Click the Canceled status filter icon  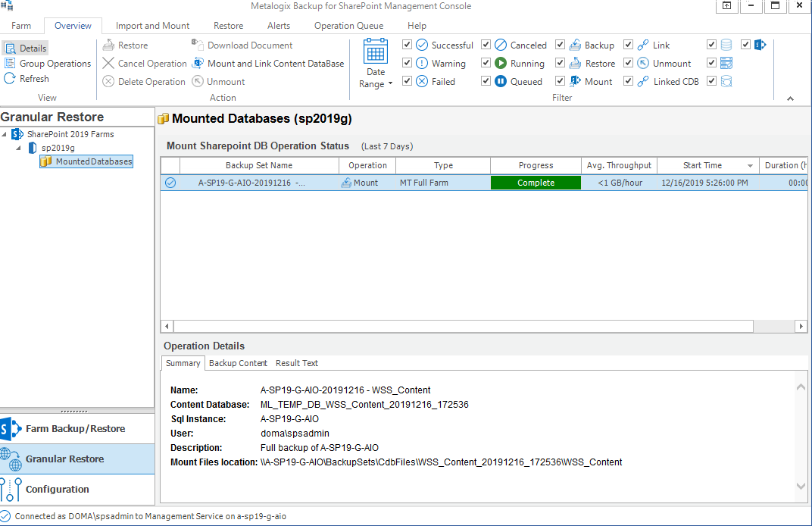pyautogui.click(x=501, y=45)
